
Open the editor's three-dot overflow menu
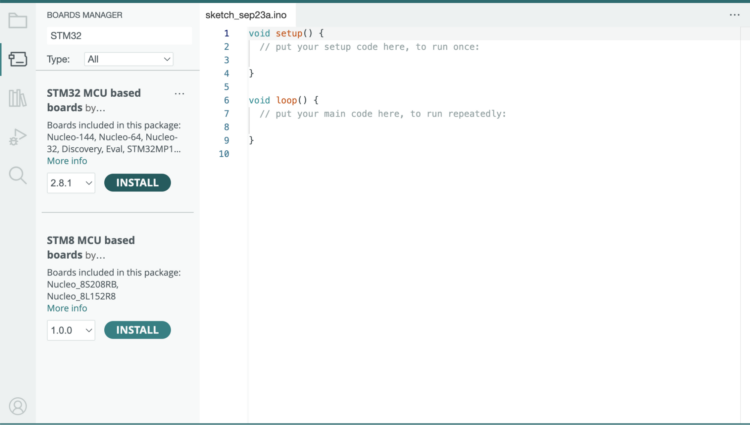click(734, 15)
